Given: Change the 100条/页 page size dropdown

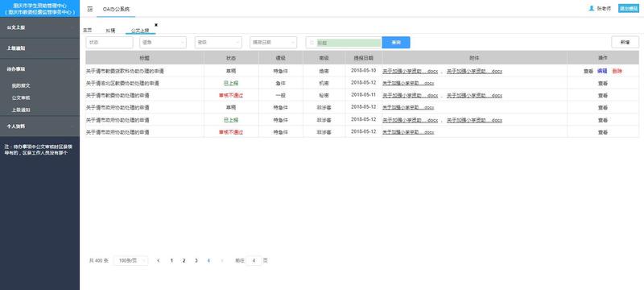Looking at the screenshot, I should pos(130,260).
